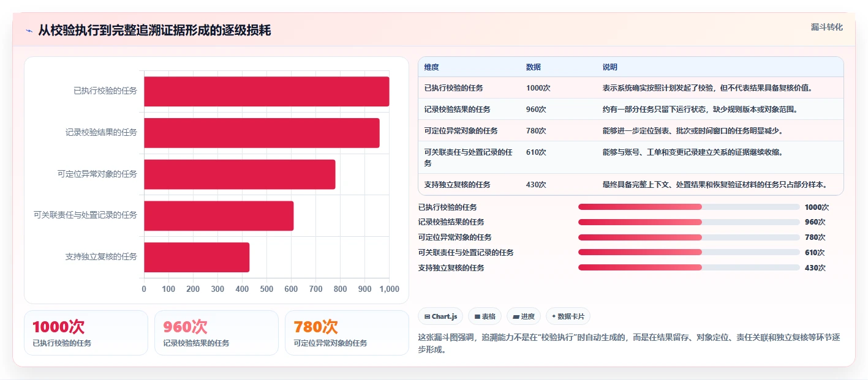
Task: Click chart y-axis label 可关联责任与处置记录的任务
Action: [x=86, y=215]
